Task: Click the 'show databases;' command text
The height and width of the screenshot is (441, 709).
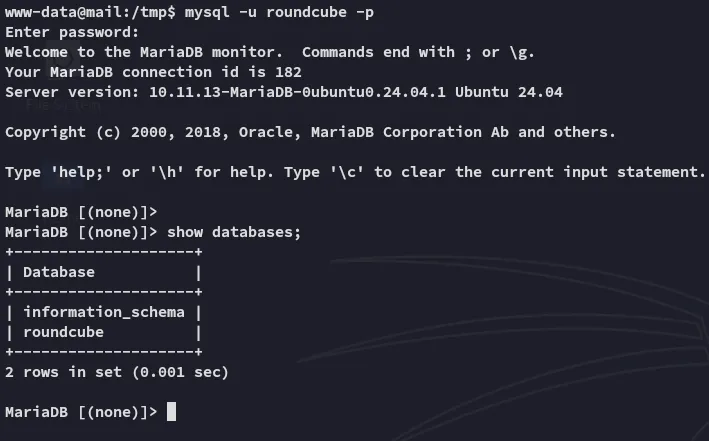Action: click(234, 232)
